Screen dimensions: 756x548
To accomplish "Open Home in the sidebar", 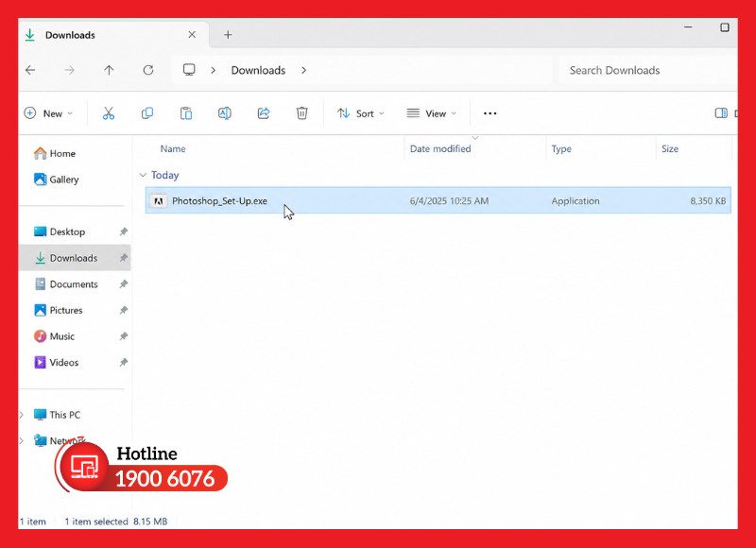I will pos(55,153).
